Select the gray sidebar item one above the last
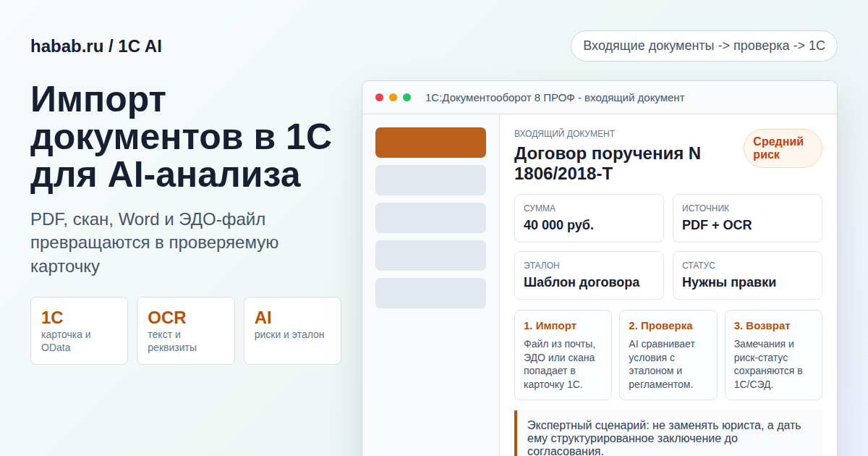The width and height of the screenshot is (868, 456). pyautogui.click(x=430, y=256)
